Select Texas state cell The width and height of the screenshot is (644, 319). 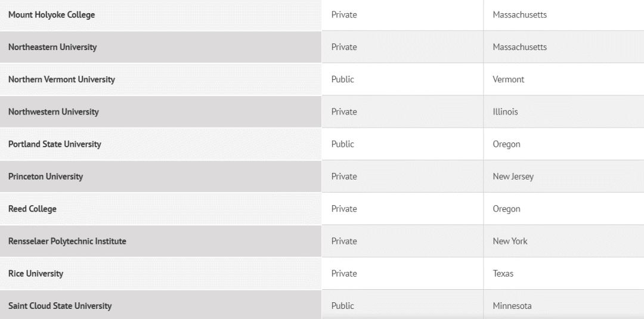(503, 274)
